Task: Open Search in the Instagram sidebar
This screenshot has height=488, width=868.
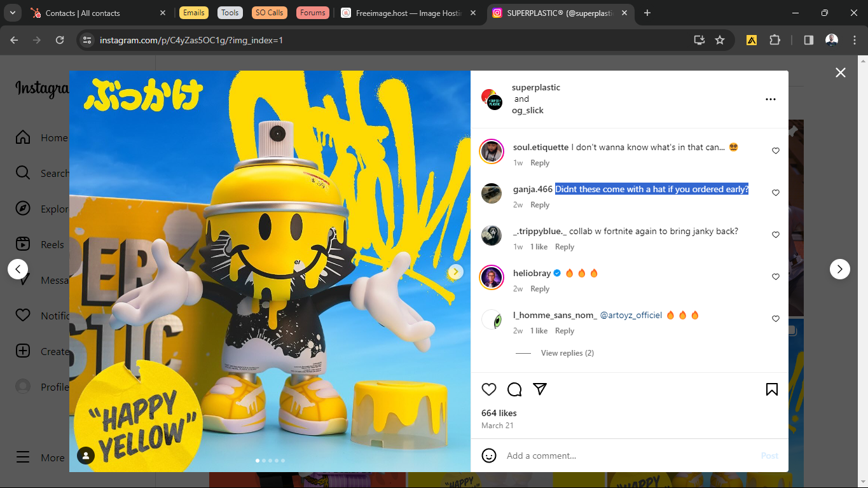Action: coord(42,173)
